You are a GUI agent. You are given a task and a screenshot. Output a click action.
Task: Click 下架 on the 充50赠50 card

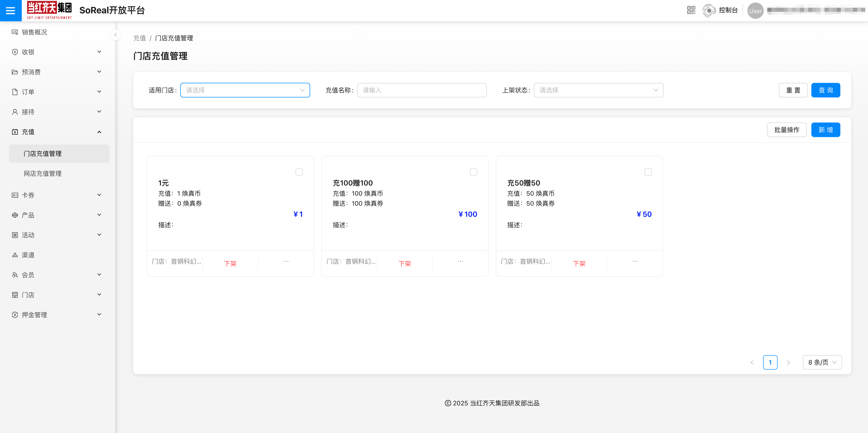pos(579,264)
